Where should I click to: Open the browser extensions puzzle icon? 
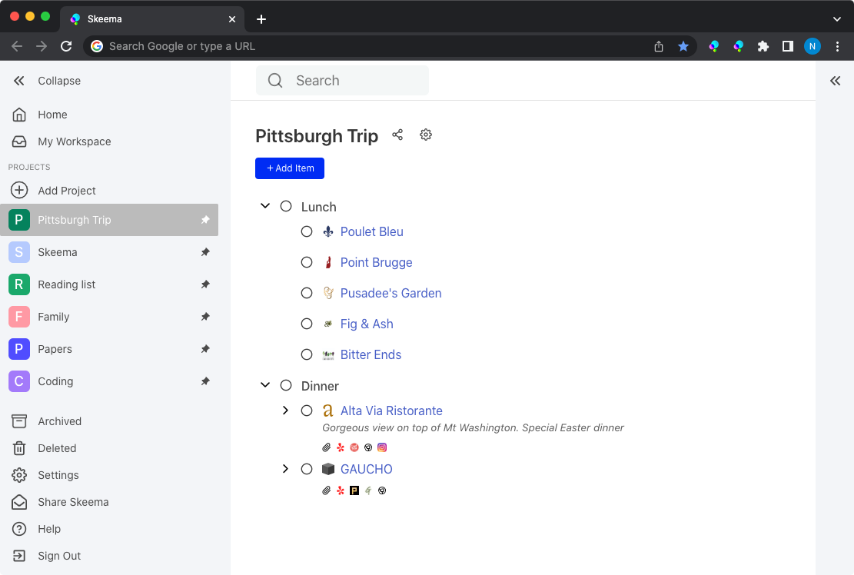(763, 46)
